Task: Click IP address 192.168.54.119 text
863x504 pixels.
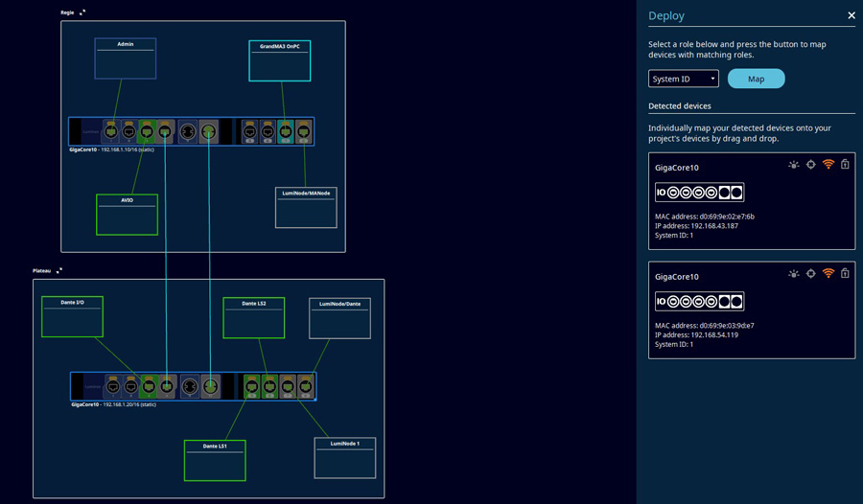Action: 696,334
